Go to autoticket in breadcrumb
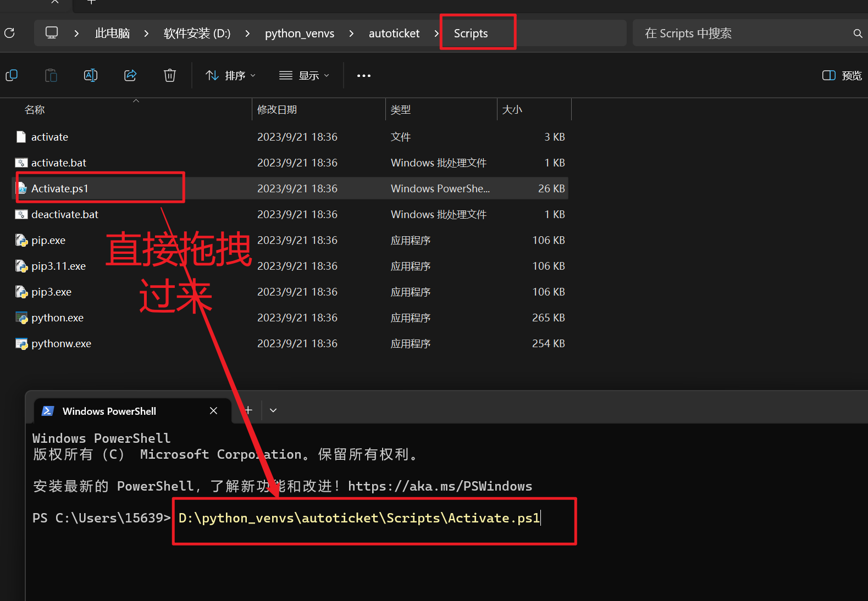The width and height of the screenshot is (868, 601). click(x=394, y=34)
